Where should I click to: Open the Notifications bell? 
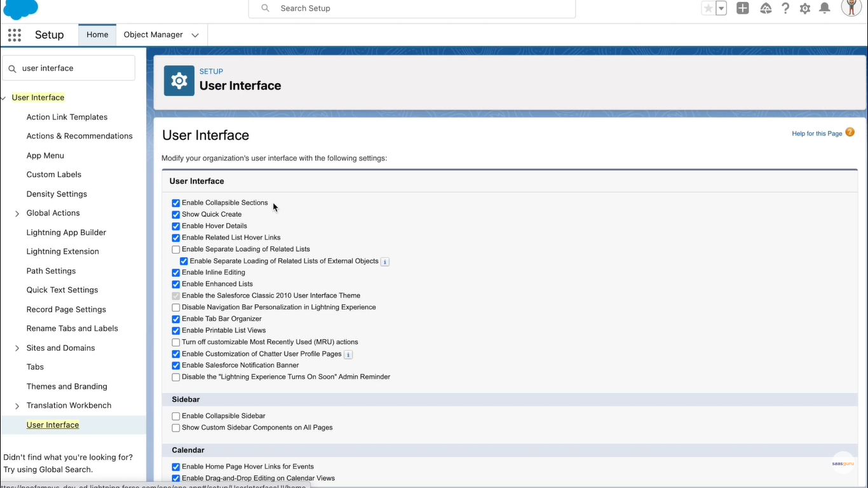point(825,8)
